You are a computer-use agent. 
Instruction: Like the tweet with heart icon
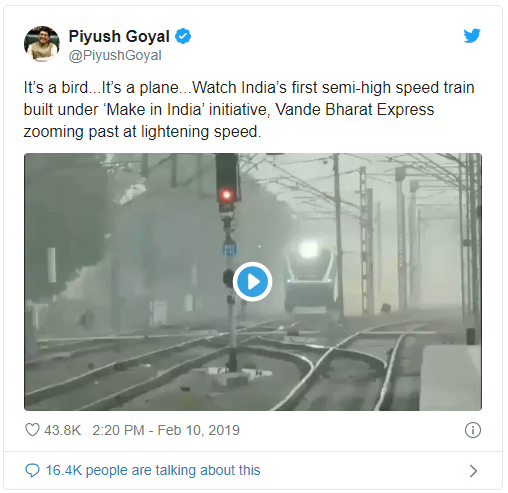[x=33, y=430]
